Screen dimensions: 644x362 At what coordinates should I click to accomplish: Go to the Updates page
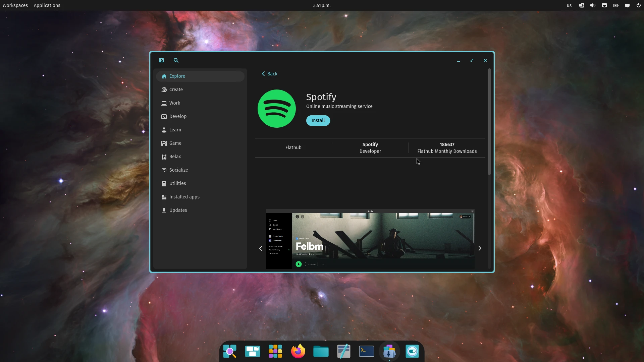(x=178, y=210)
